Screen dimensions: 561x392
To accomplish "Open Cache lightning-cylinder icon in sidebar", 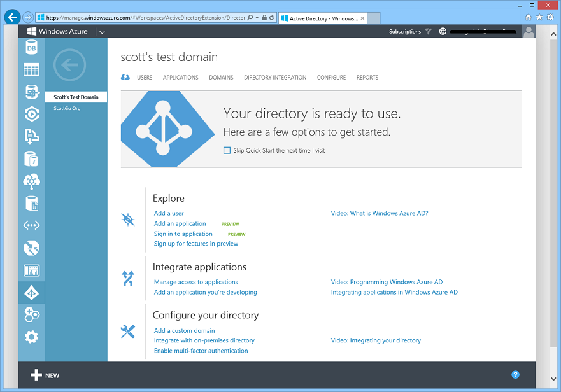I will (x=31, y=159).
